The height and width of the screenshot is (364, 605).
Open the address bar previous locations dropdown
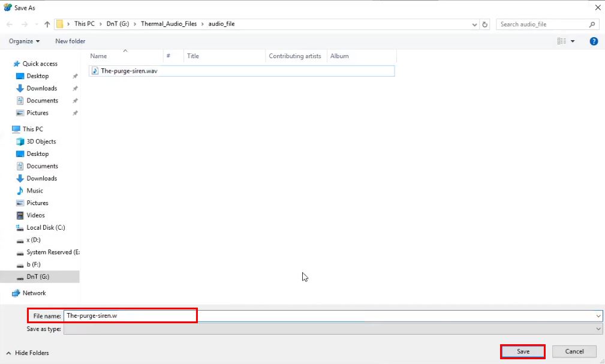point(474,25)
